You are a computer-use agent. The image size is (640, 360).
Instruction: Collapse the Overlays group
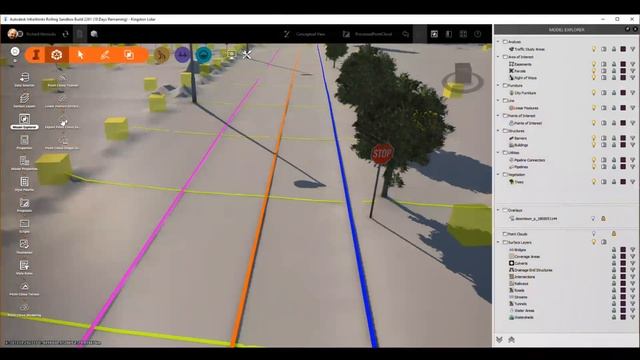[x=498, y=210]
